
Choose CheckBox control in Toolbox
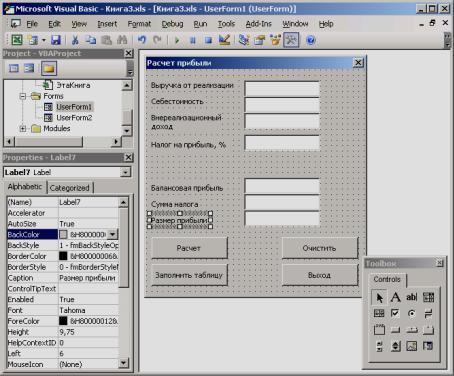coord(395,313)
